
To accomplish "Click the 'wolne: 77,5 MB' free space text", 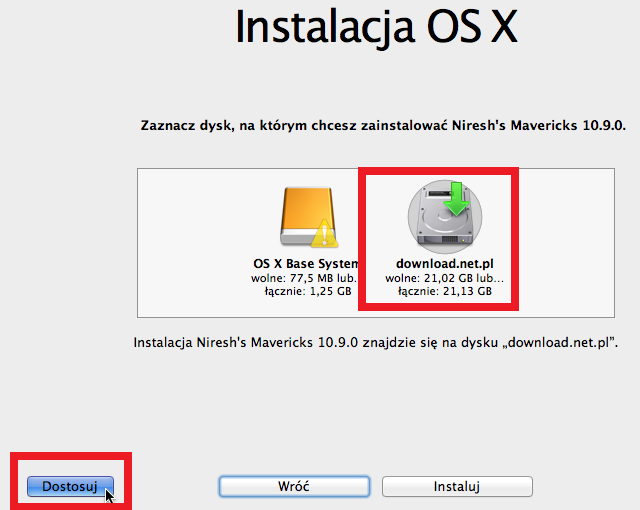I will click(x=304, y=278).
